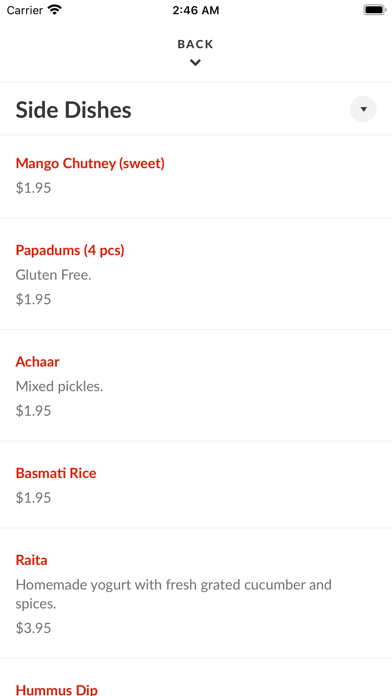Select Mango Chutney (sweet) item
The width and height of the screenshot is (392, 696).
coord(196,176)
